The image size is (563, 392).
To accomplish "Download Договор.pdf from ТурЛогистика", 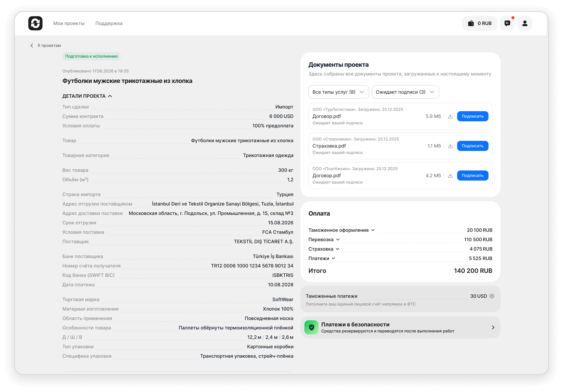I will (x=450, y=116).
